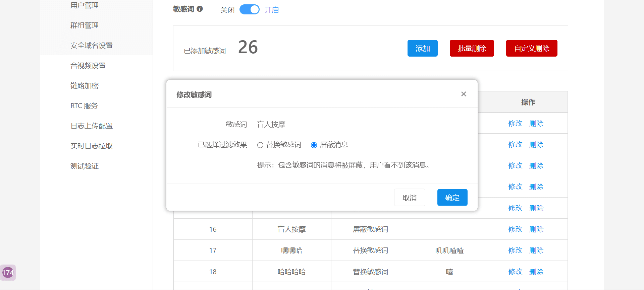The height and width of the screenshot is (290, 644).
Task: Click the 自定义删除 button
Action: coord(532,48)
